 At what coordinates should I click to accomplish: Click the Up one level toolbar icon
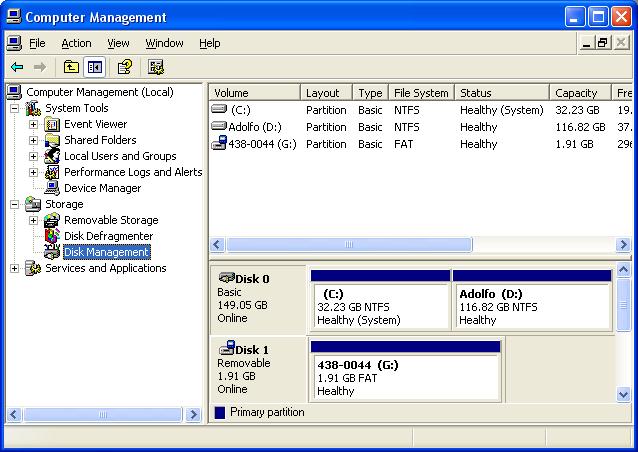(x=71, y=67)
